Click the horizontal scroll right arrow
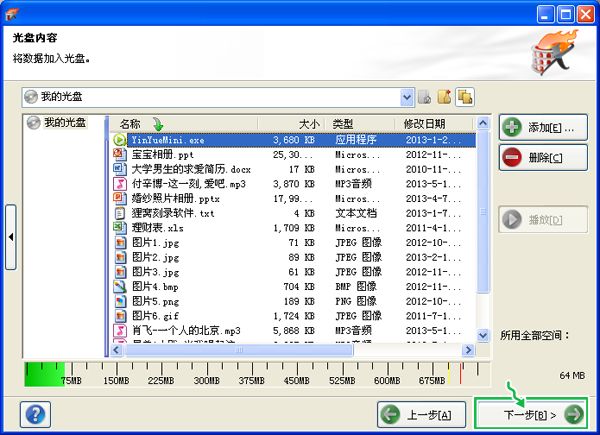The height and width of the screenshot is (435, 600). pyautogui.click(x=468, y=350)
